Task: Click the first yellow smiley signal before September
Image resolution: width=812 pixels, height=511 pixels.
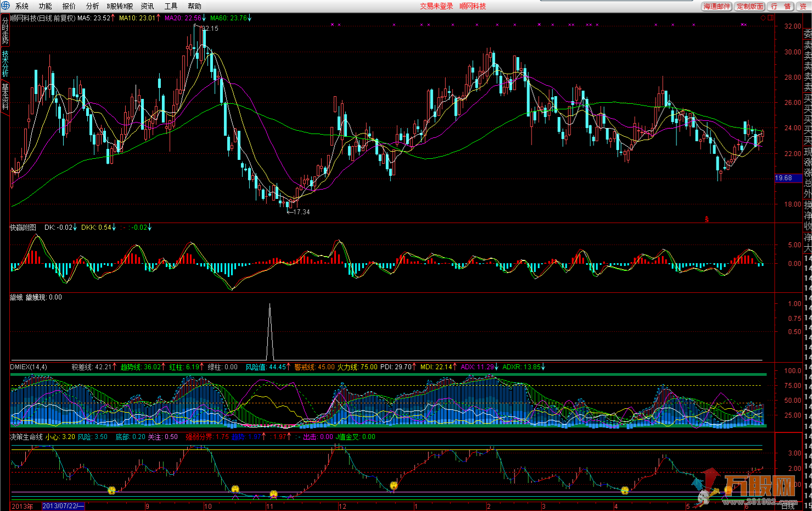Action: pos(112,490)
